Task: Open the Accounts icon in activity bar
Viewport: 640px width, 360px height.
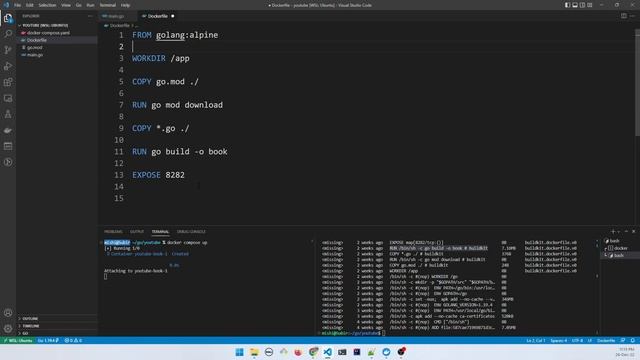Action: (8, 313)
